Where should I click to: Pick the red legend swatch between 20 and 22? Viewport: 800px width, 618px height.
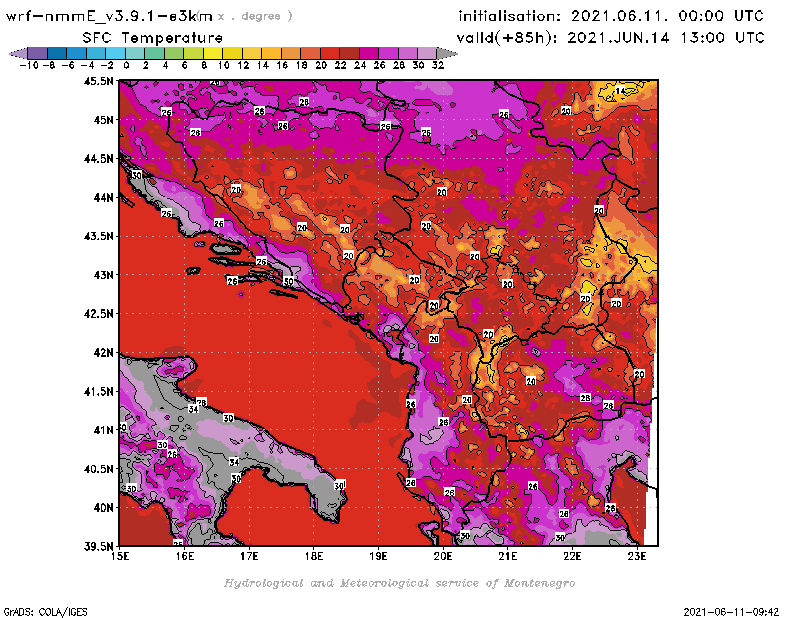[330, 54]
